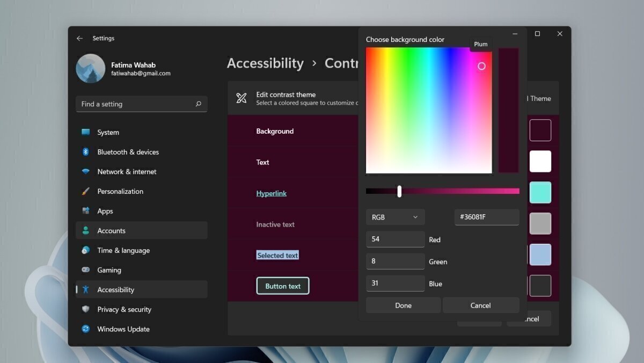Click the Privacy & security shield icon
The height and width of the screenshot is (363, 644).
tap(86, 309)
